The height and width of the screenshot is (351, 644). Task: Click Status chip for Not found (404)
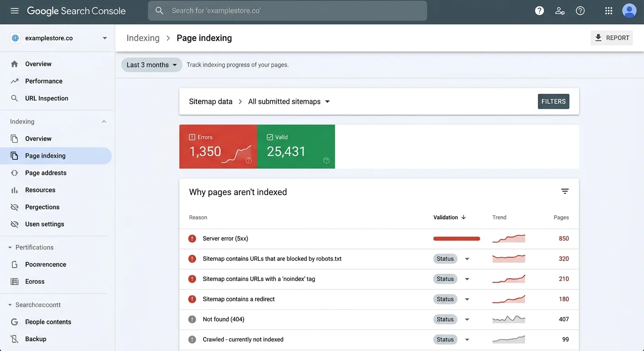445,319
